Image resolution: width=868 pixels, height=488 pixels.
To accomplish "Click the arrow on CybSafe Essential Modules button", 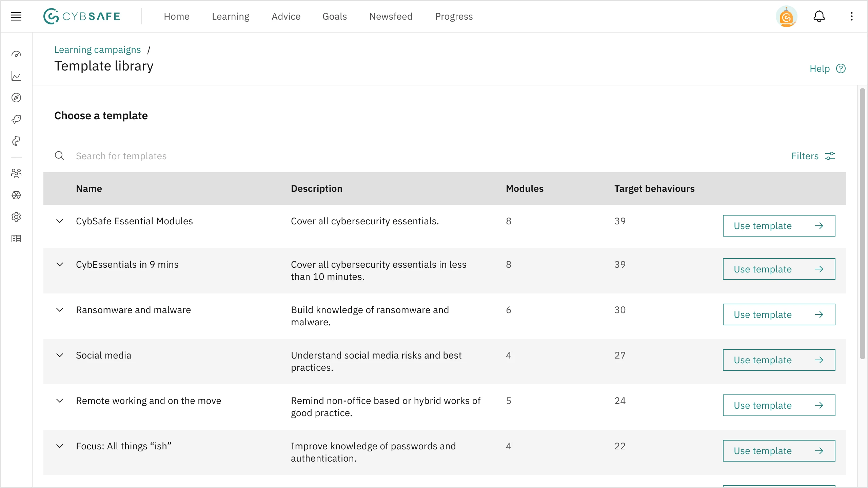I will (x=819, y=226).
